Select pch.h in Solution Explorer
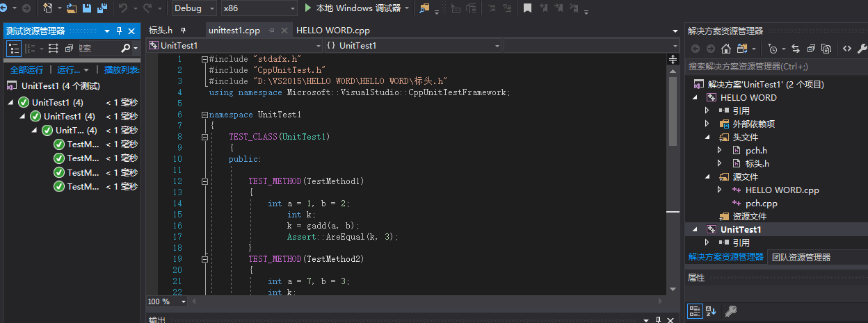The image size is (868, 323). pyautogui.click(x=756, y=151)
